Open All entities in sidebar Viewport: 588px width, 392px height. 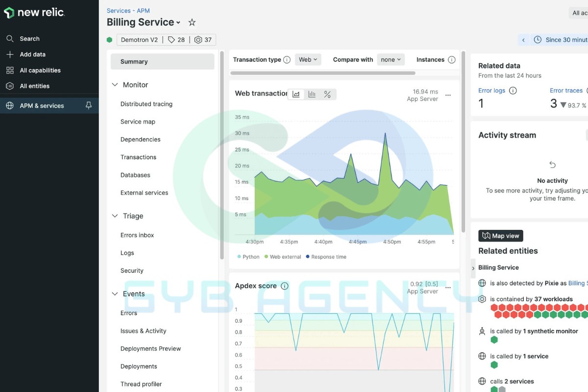pyautogui.click(x=34, y=86)
